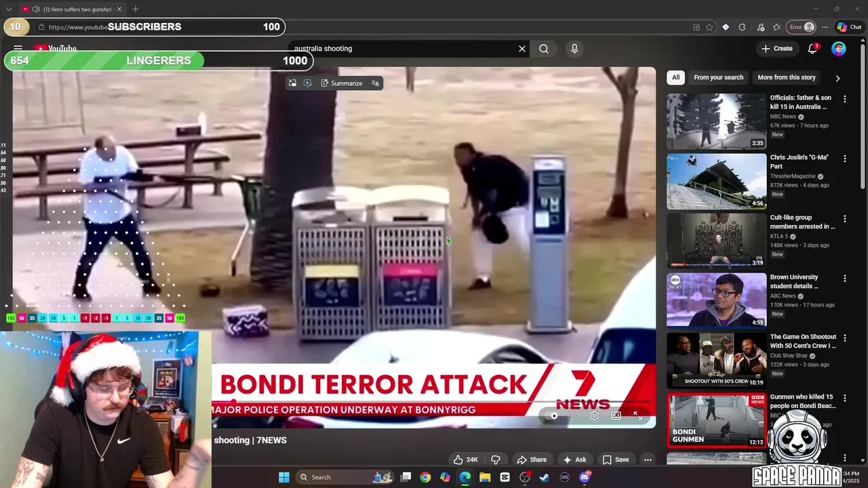The width and height of the screenshot is (868, 488).
Task: Select From your search chip
Action: [718, 77]
